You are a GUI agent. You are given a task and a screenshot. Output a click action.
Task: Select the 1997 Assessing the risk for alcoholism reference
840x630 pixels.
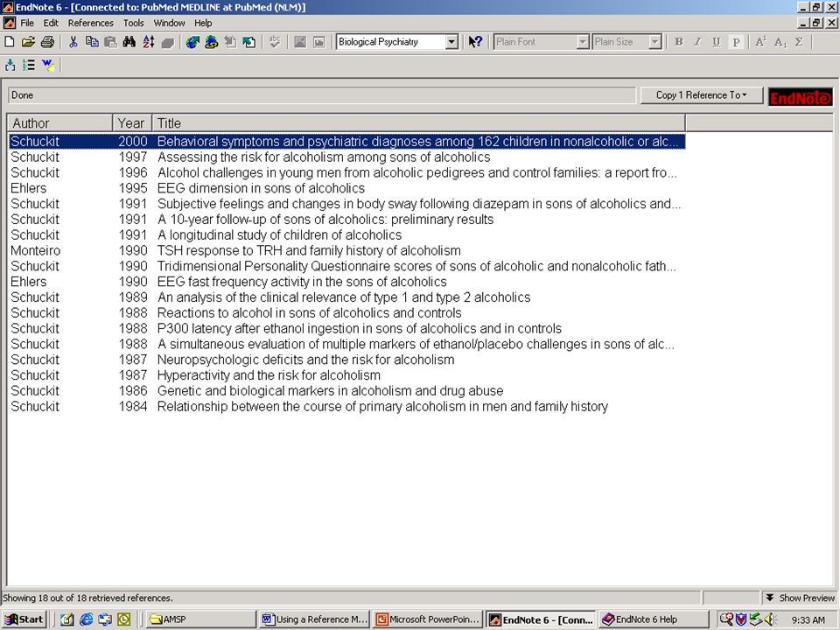[346, 157]
